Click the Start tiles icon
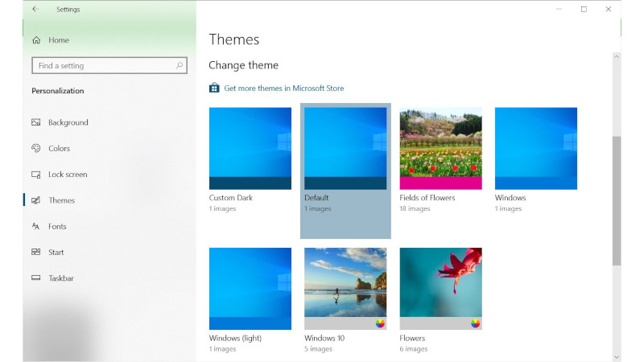644x362 pixels. click(x=36, y=252)
